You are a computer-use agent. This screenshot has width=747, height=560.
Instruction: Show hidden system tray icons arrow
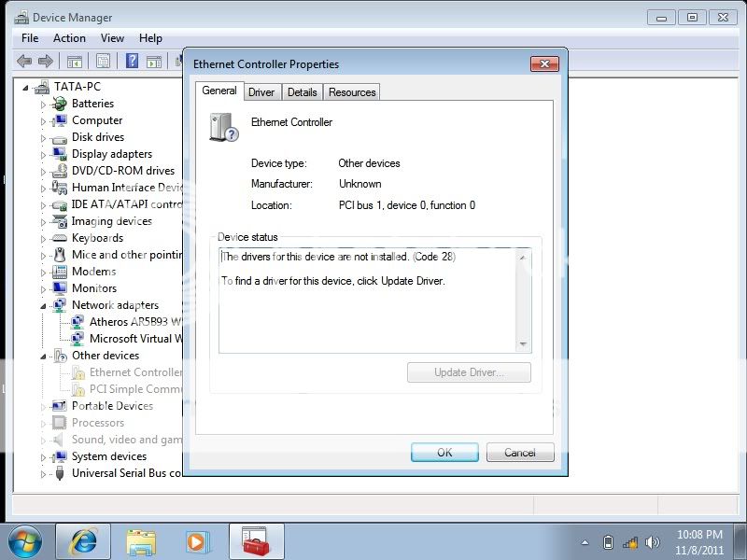point(585,542)
